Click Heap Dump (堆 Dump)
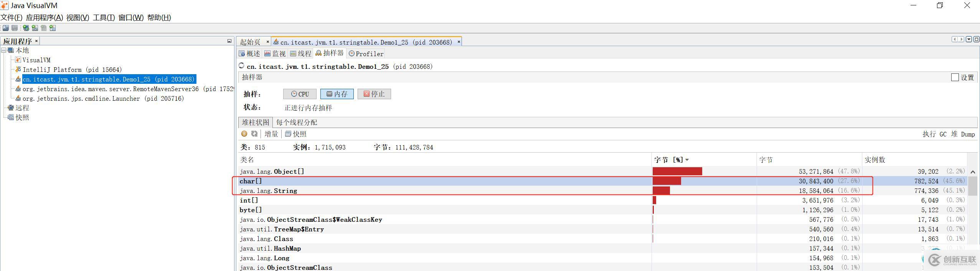Image resolution: width=980 pixels, height=271 pixels. [963, 134]
